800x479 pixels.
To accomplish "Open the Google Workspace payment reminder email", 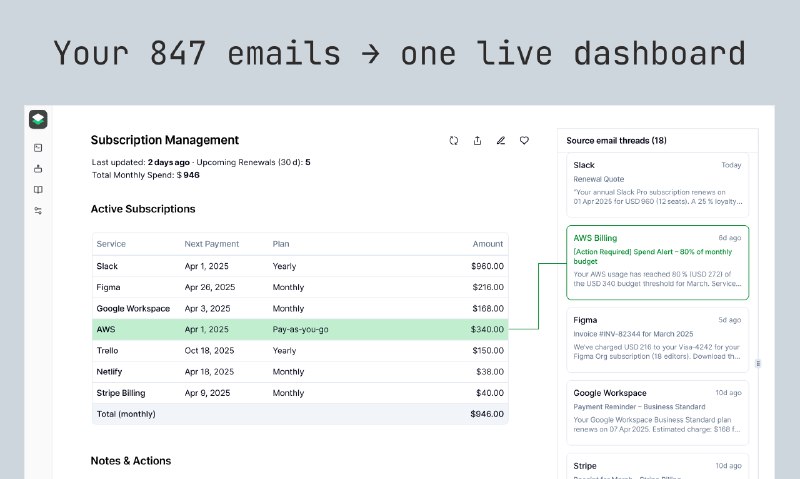I will point(657,413).
